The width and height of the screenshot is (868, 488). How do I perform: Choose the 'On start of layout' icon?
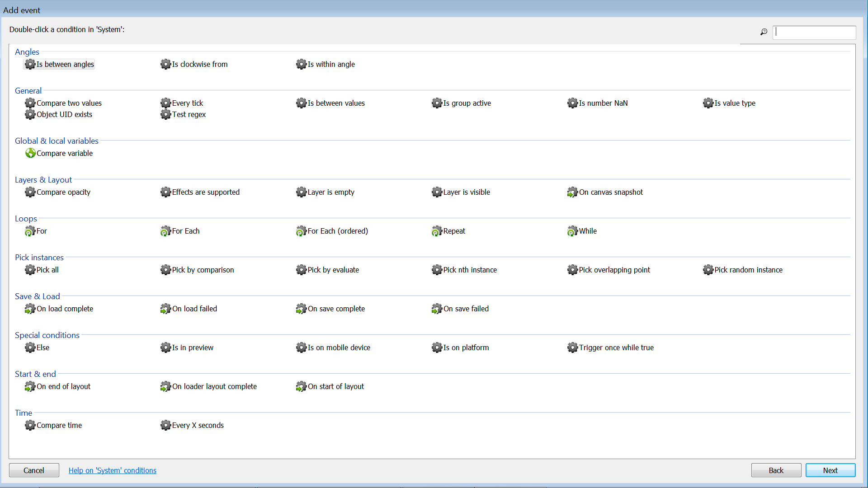(301, 386)
